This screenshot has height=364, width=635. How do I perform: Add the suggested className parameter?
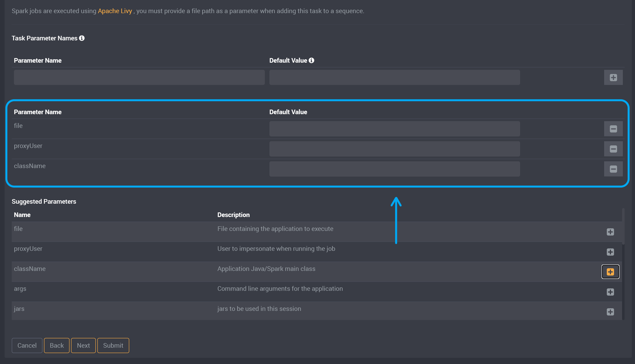point(610,272)
